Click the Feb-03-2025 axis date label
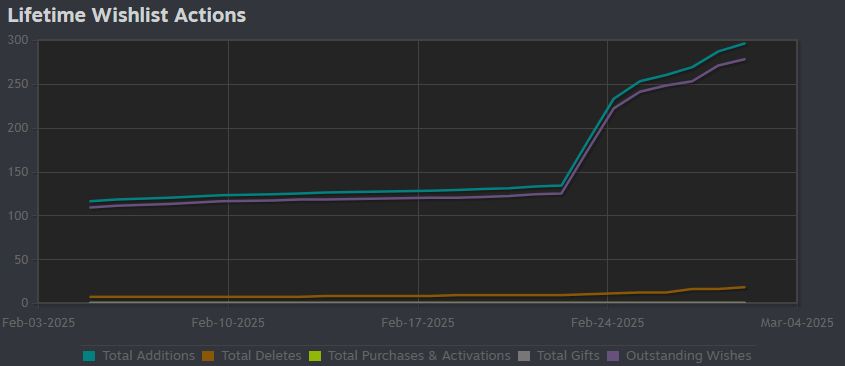This screenshot has height=366, width=845. [39, 323]
